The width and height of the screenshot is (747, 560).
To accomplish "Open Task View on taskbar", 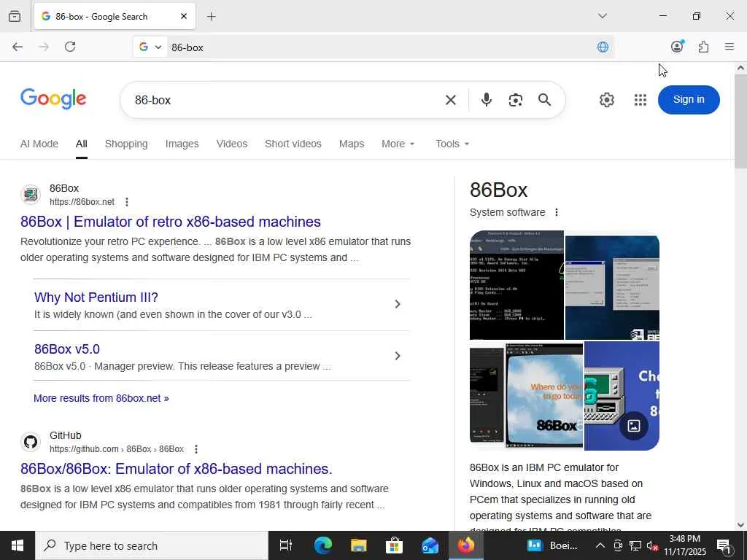I will pyautogui.click(x=286, y=545).
